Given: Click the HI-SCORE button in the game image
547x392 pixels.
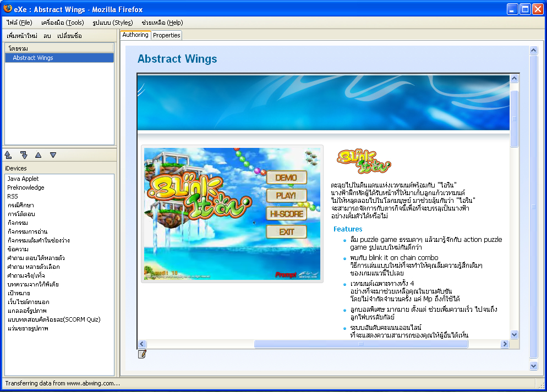Looking at the screenshot, I should (286, 214).
